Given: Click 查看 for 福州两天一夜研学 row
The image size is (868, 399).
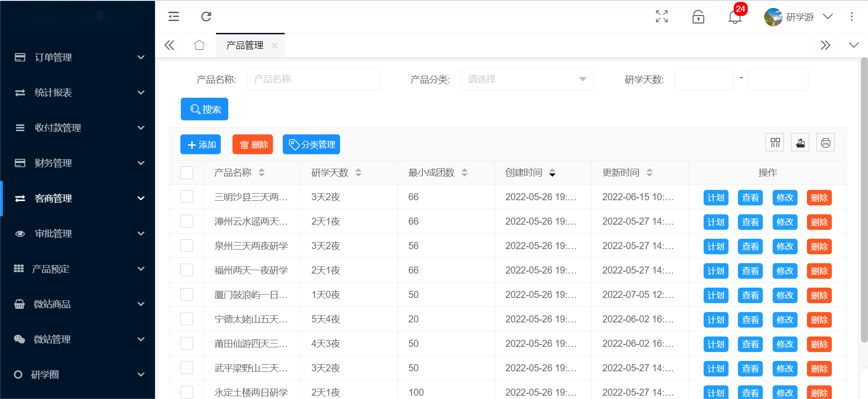Looking at the screenshot, I should tap(750, 271).
